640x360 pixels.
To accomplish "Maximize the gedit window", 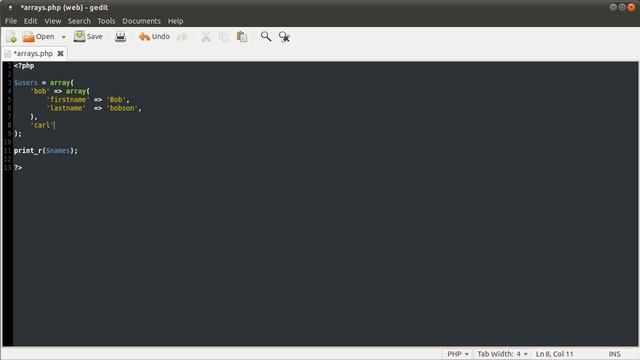I will coord(622,7).
